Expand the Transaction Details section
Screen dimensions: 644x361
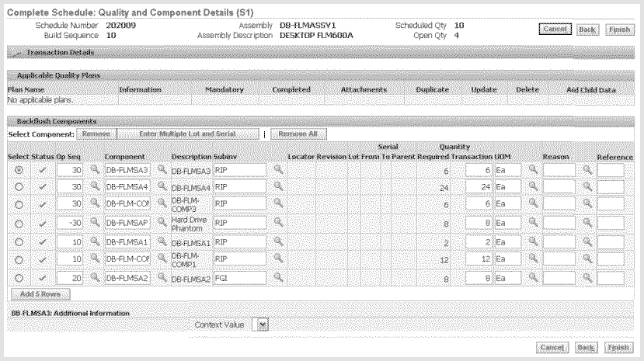pyautogui.click(x=16, y=53)
